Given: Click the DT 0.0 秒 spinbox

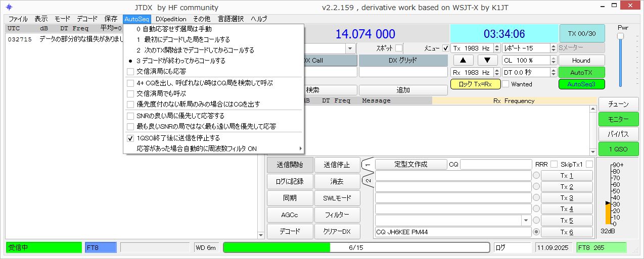Looking at the screenshot, I should tap(530, 72).
